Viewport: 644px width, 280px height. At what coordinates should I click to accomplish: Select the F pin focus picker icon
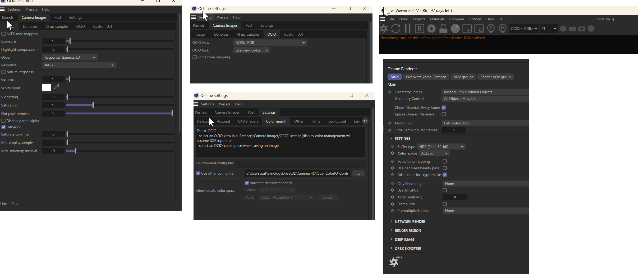(x=491, y=29)
